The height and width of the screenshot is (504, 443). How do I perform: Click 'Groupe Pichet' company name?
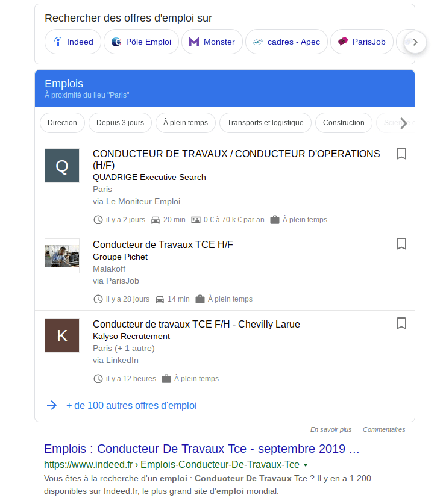120,257
